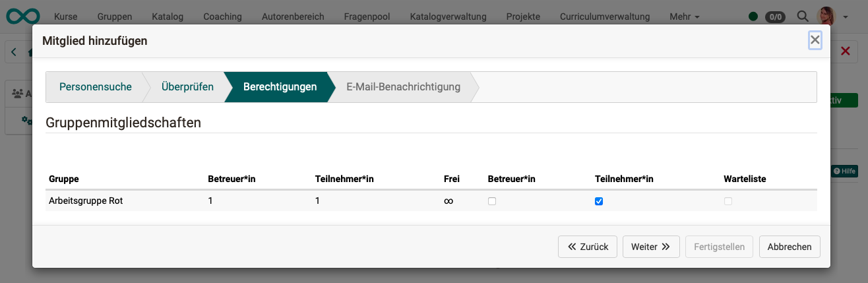Click the OpenOlat infinity logo
Viewport: 868px width, 283px height.
(x=22, y=16)
